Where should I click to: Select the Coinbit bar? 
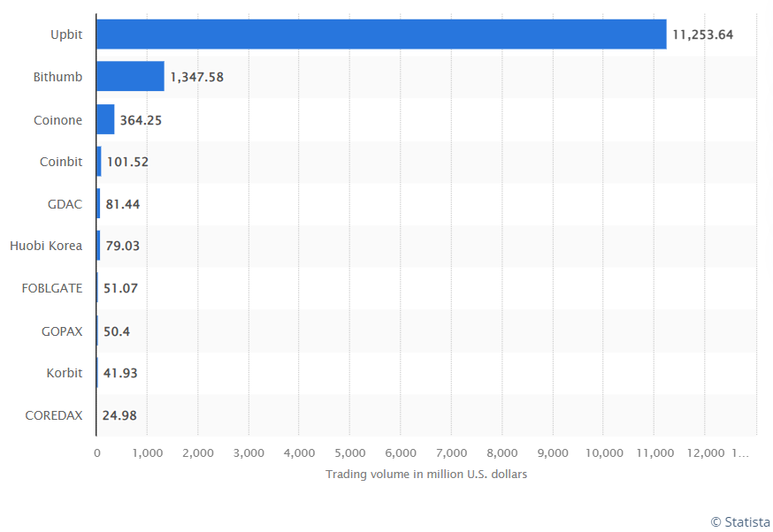coord(99,161)
